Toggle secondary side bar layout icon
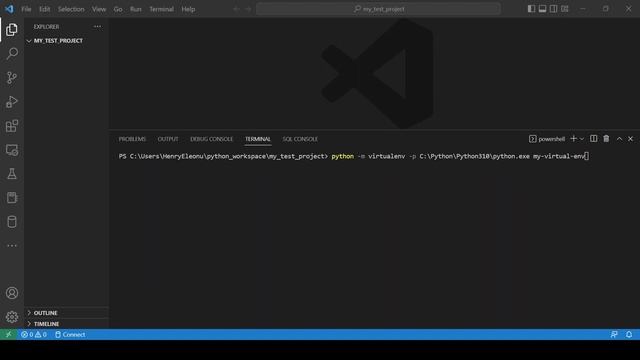640x360 pixels. pyautogui.click(x=553, y=9)
